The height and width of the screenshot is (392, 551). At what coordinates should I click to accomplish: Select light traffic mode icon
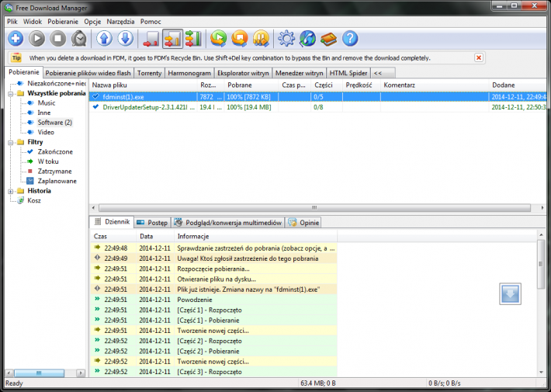151,38
